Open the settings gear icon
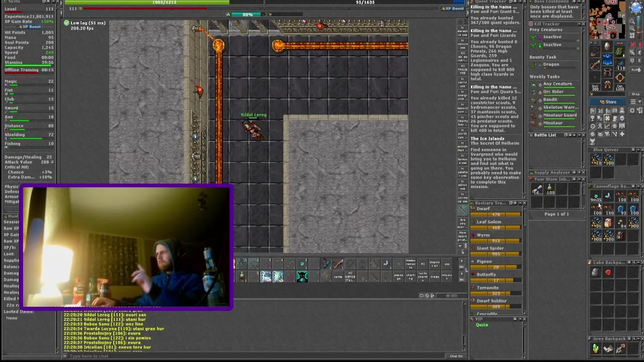 coord(632,111)
